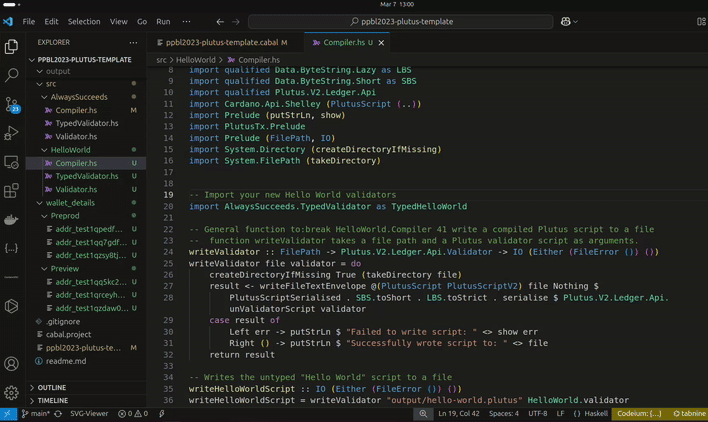This screenshot has height=422, width=708.
Task: Expand the OUTLINE section
Action: click(x=52, y=387)
